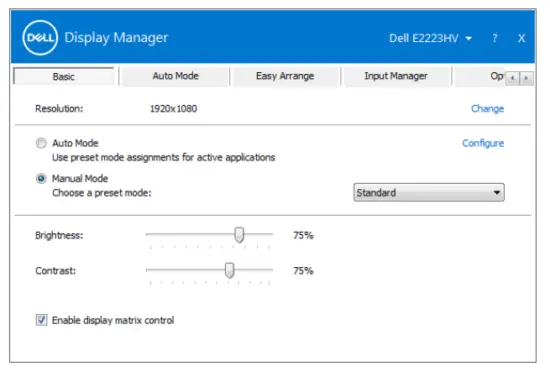Toggle Enable display matrix control checkbox
The height and width of the screenshot is (372, 550).
pos(41,320)
